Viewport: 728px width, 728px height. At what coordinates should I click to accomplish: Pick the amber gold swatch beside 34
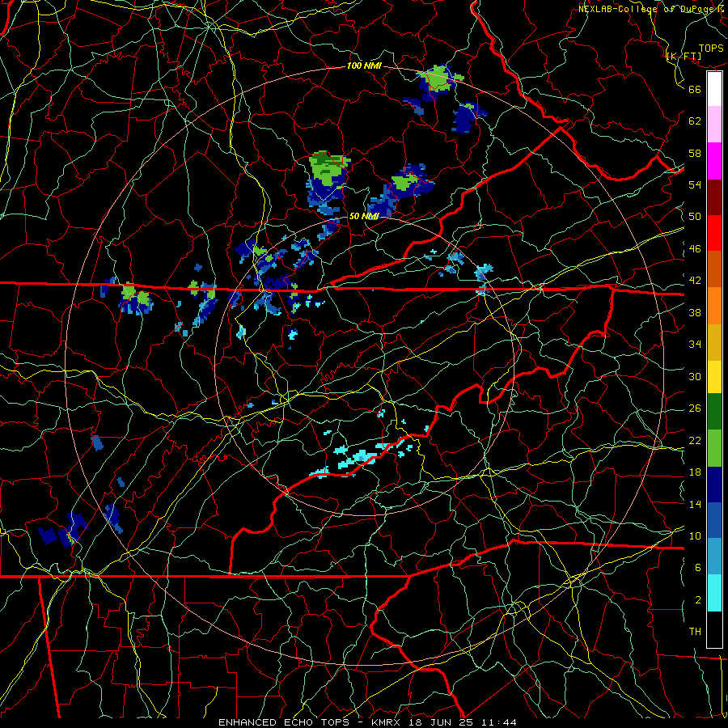click(x=714, y=342)
